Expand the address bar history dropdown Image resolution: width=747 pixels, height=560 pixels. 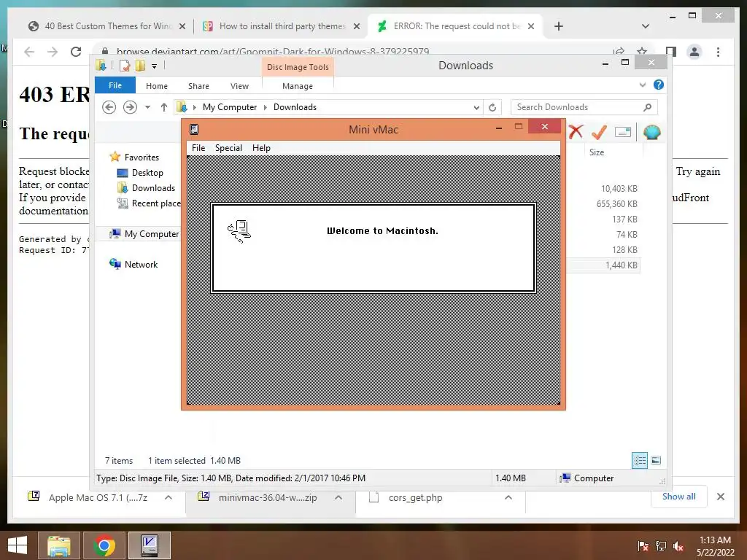[476, 108]
